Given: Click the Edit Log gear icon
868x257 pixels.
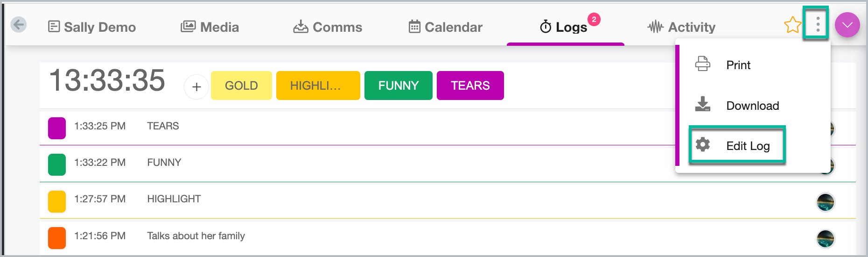Looking at the screenshot, I should [x=703, y=145].
